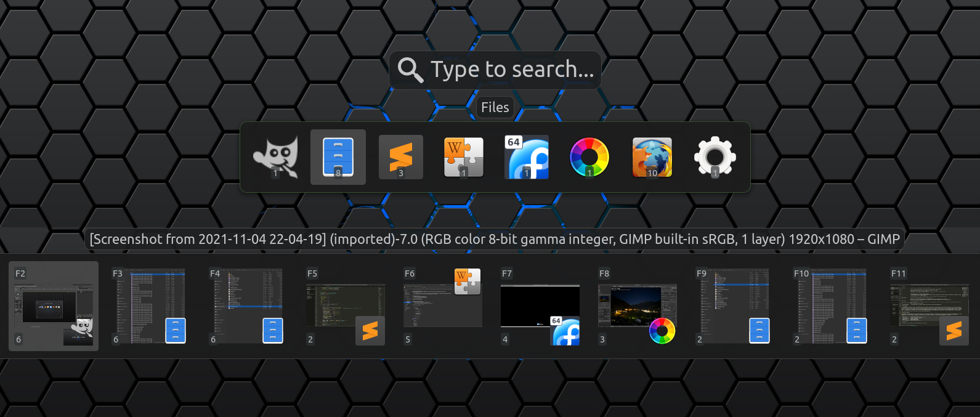Select the Files app icon with 8 windows
This screenshot has height=417, width=980.
[338, 157]
